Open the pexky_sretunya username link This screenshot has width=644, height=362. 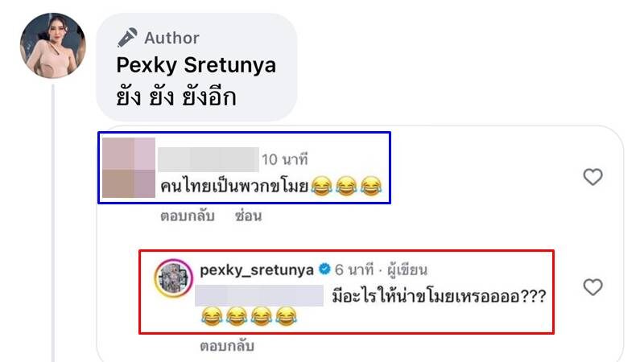257,269
